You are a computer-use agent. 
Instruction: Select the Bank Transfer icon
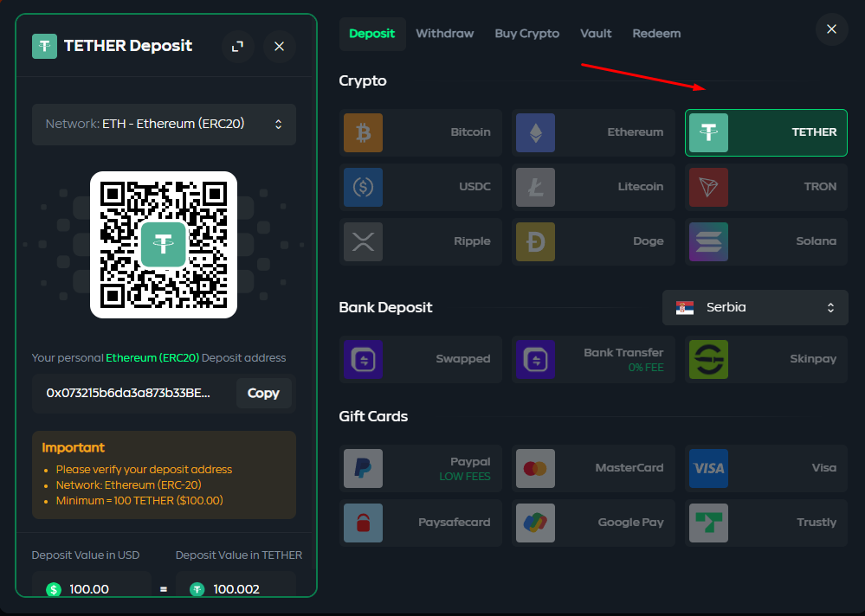click(535, 360)
